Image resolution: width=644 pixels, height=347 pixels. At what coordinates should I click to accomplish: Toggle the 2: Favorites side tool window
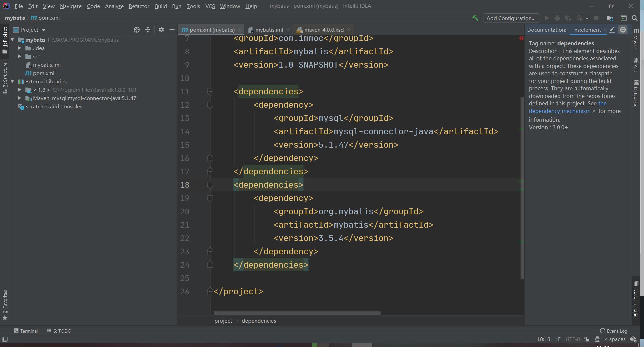point(5,305)
